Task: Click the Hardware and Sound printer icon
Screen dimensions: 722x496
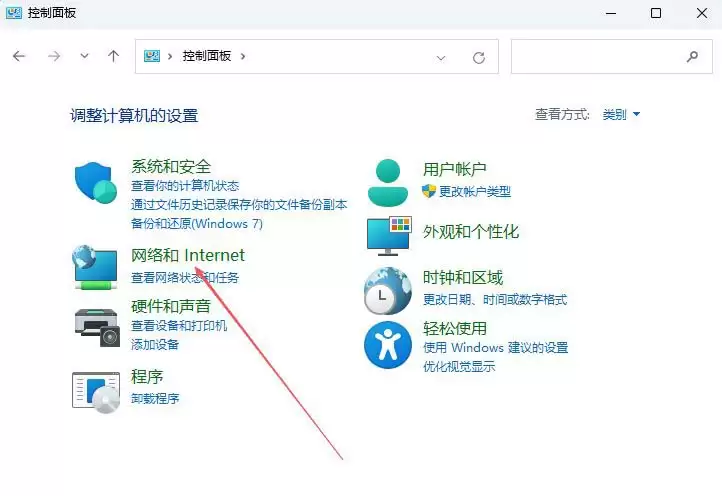Action: point(97,327)
